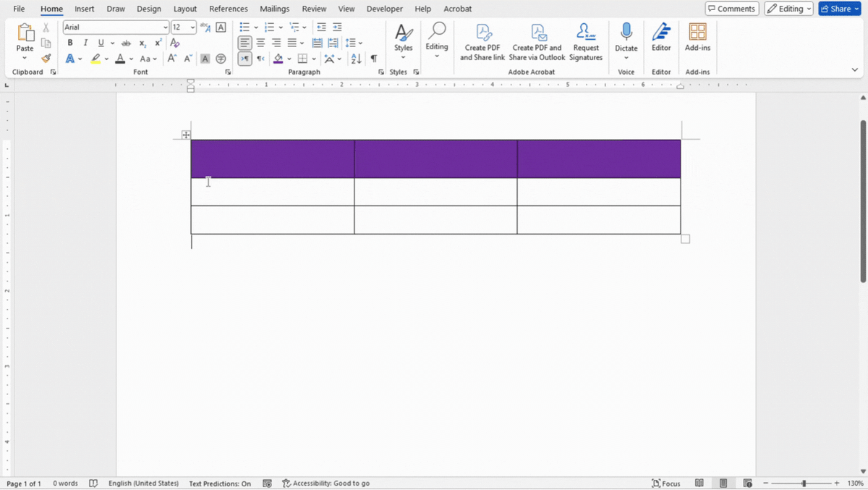Click the Request Signatures icon
Image resolution: width=868 pixels, height=490 pixels.
(x=586, y=42)
